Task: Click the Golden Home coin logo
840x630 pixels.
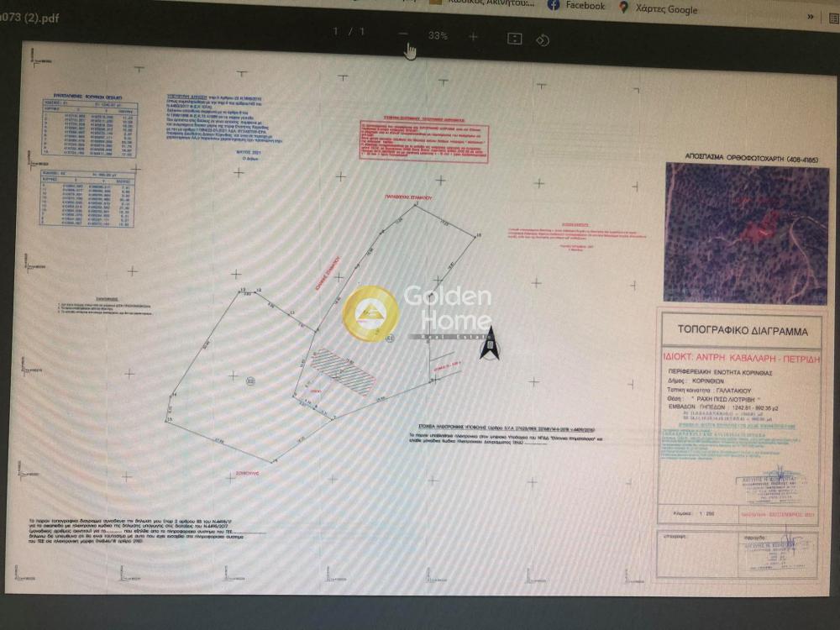Action: tap(370, 313)
